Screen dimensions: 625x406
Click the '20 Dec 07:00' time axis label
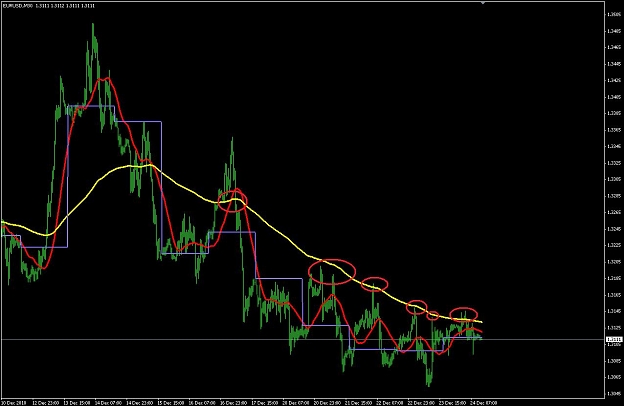[296, 403]
